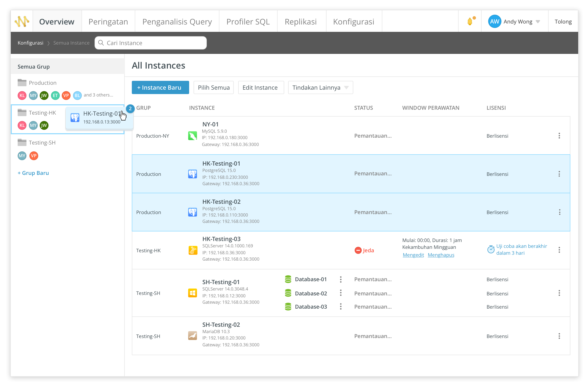The height and width of the screenshot is (387, 588).
Task: Click HK-Testing-03 SQL Server icon
Action: pyautogui.click(x=193, y=250)
